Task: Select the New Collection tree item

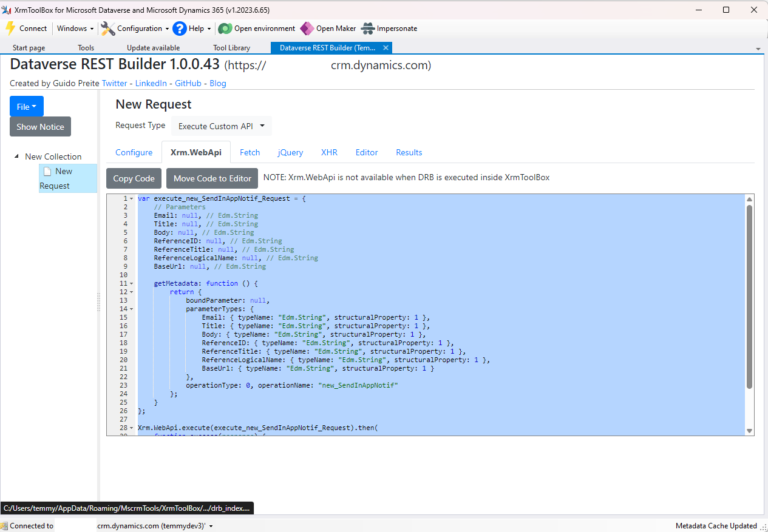Action: pyautogui.click(x=53, y=157)
